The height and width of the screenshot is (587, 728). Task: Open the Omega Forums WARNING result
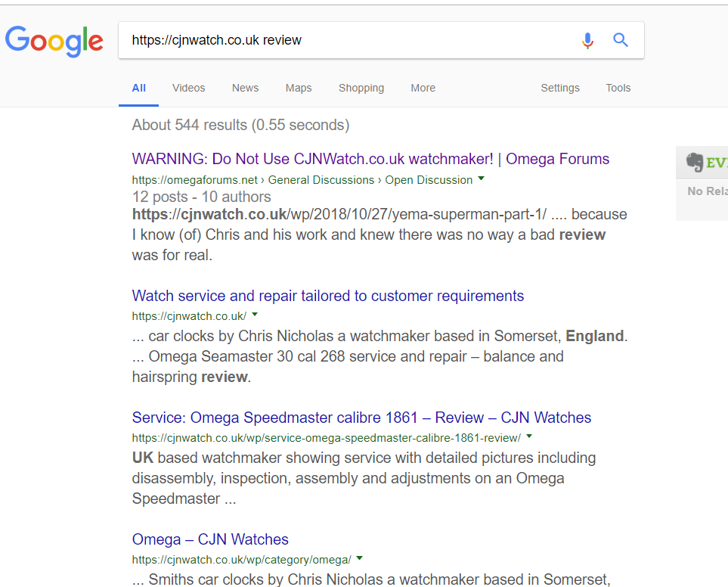click(x=370, y=159)
